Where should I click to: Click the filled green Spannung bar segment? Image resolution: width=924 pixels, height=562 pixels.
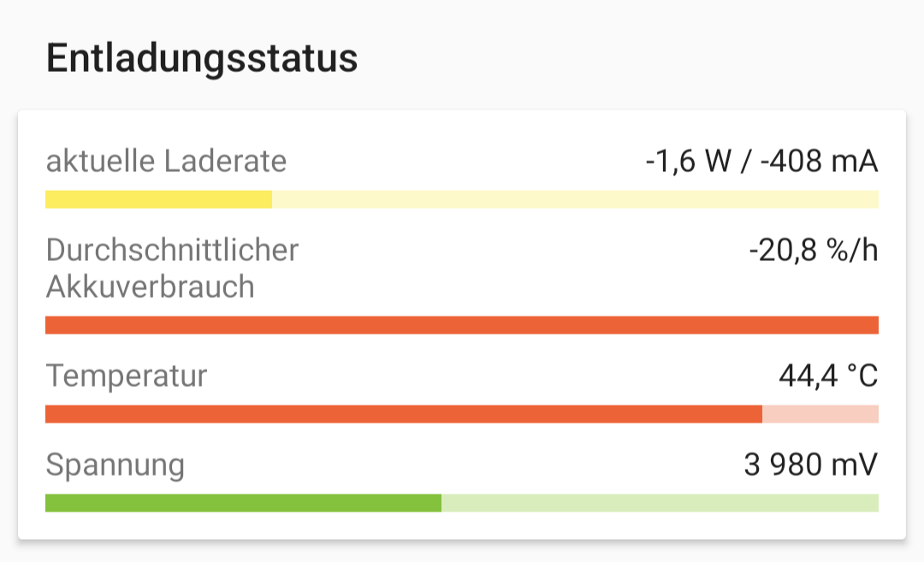tap(243, 503)
